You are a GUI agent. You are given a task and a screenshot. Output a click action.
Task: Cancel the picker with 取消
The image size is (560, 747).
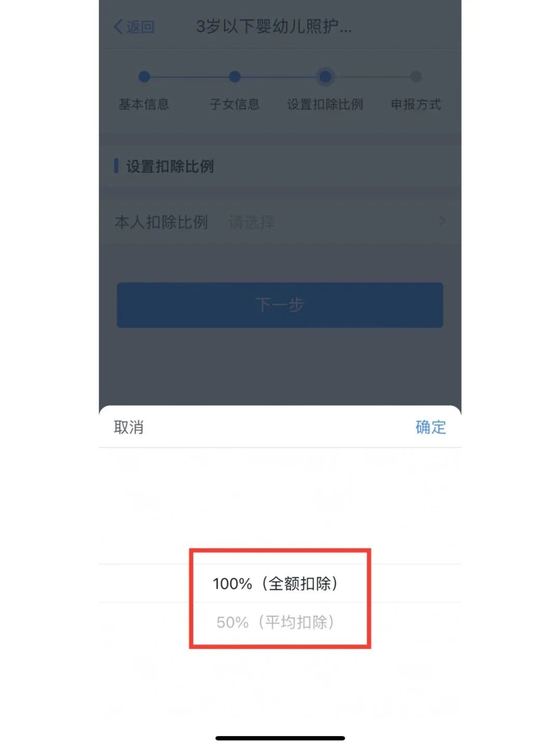point(129,427)
